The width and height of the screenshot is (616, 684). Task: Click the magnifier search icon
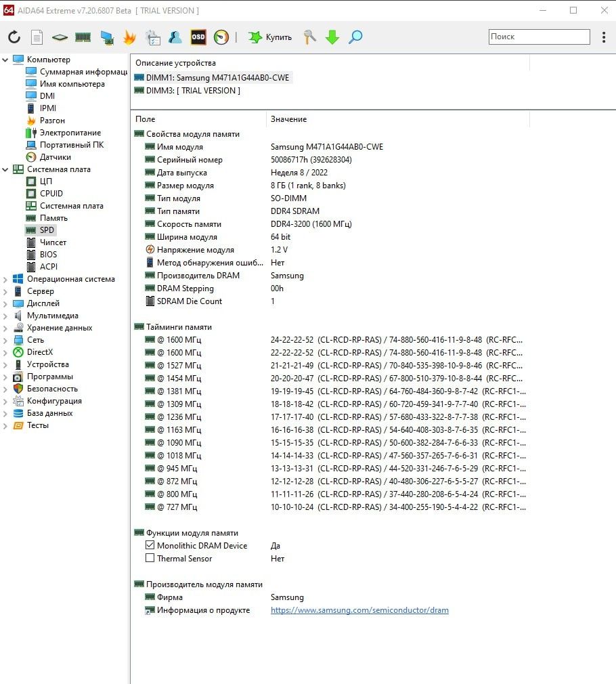tap(355, 37)
